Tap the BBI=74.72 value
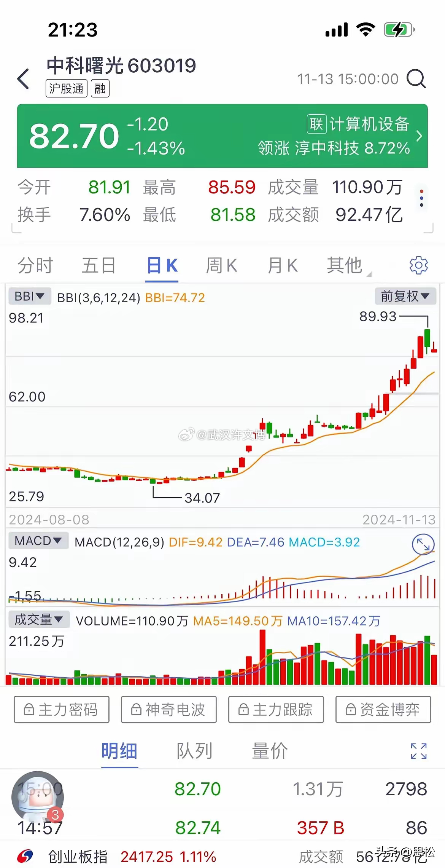The height and width of the screenshot is (868, 445). pos(175,297)
